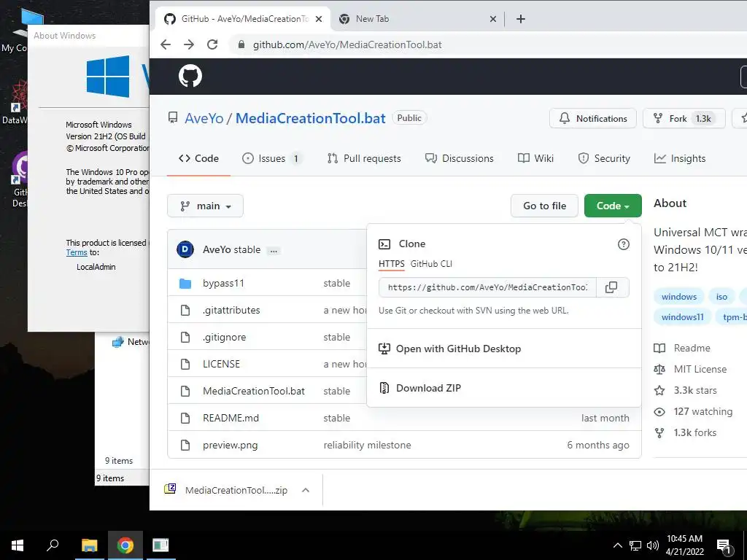Open preview.png in the file list
The image size is (747, 560).
(x=230, y=446)
